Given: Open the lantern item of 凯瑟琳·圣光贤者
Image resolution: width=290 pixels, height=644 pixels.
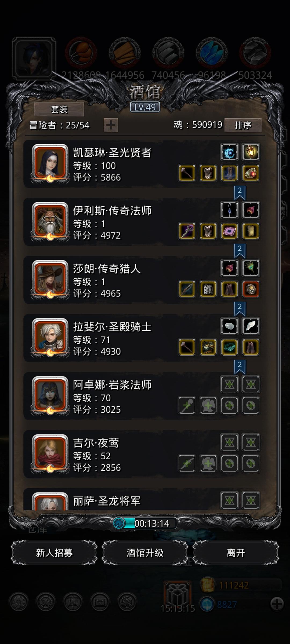Looking at the screenshot, I should [x=251, y=152].
